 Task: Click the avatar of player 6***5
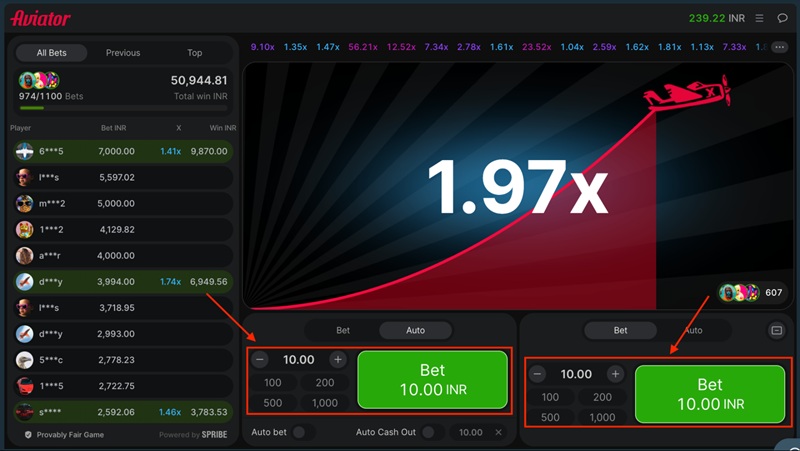pos(24,151)
